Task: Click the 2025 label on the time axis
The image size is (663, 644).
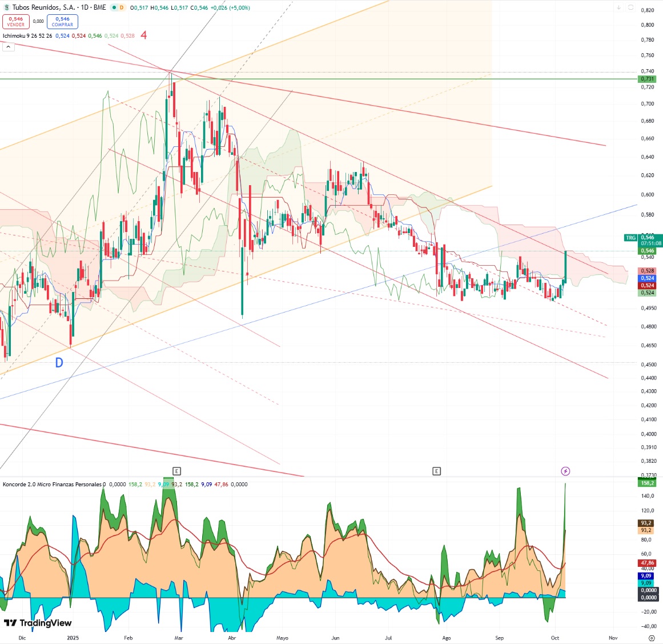Action: 73,638
